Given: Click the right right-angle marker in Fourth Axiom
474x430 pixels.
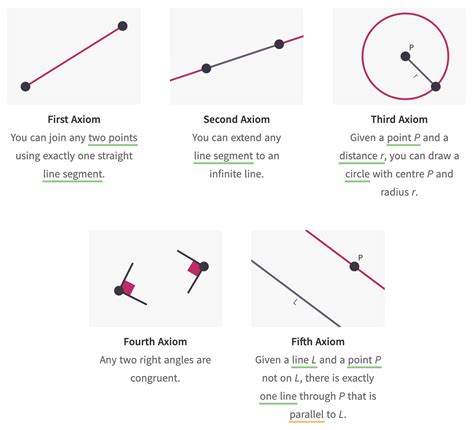Looking at the screenshot, I should point(195,268).
